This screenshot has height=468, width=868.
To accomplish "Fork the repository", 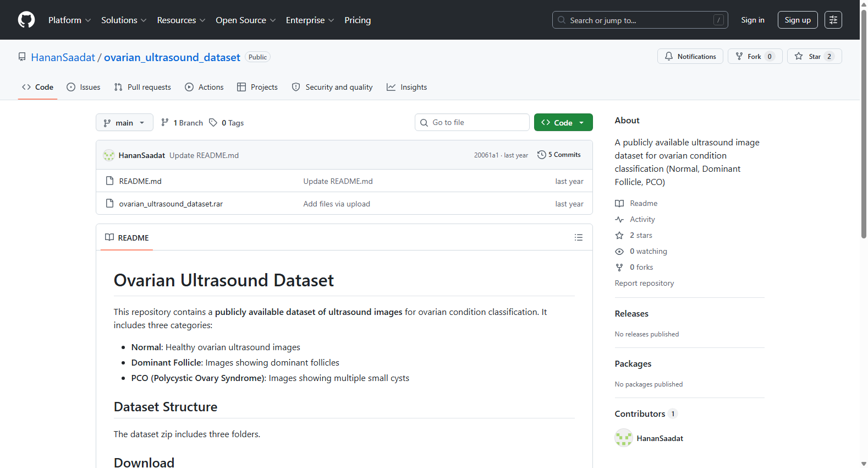I will 755,56.
